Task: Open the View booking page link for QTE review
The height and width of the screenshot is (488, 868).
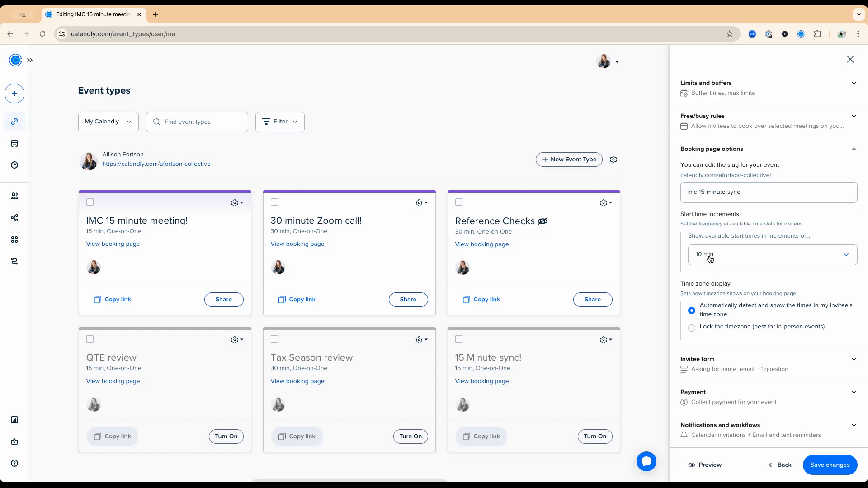Action: click(x=113, y=381)
